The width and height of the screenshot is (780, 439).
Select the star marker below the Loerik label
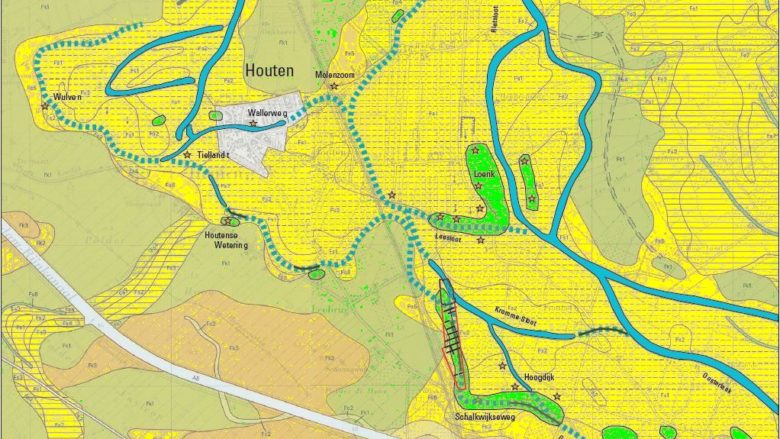point(480,186)
